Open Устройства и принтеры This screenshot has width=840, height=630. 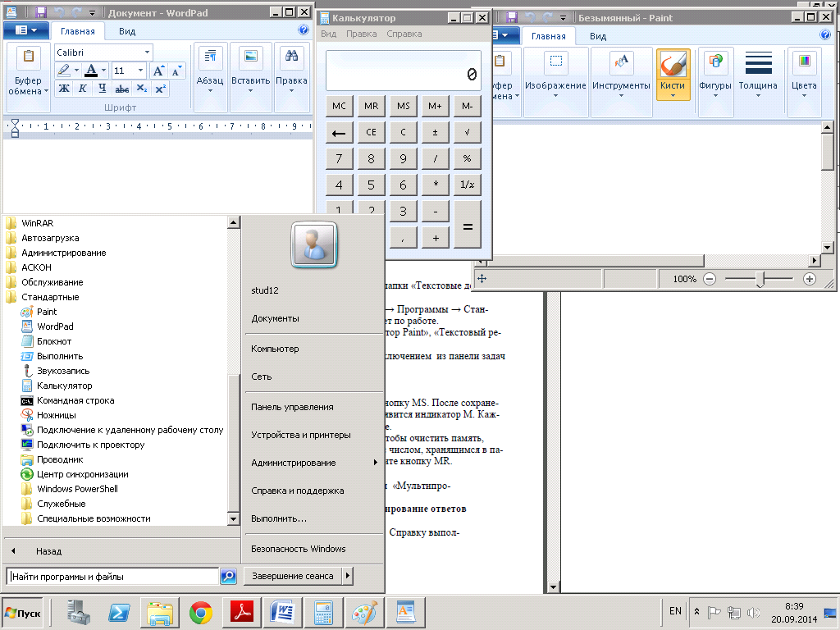tap(301, 435)
